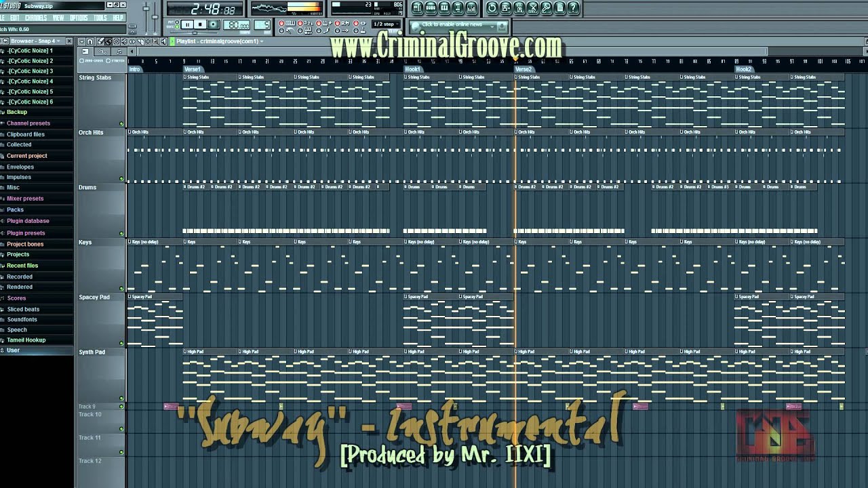The image size is (868, 488).
Task: Open the Mixer view button
Action: coord(471,8)
